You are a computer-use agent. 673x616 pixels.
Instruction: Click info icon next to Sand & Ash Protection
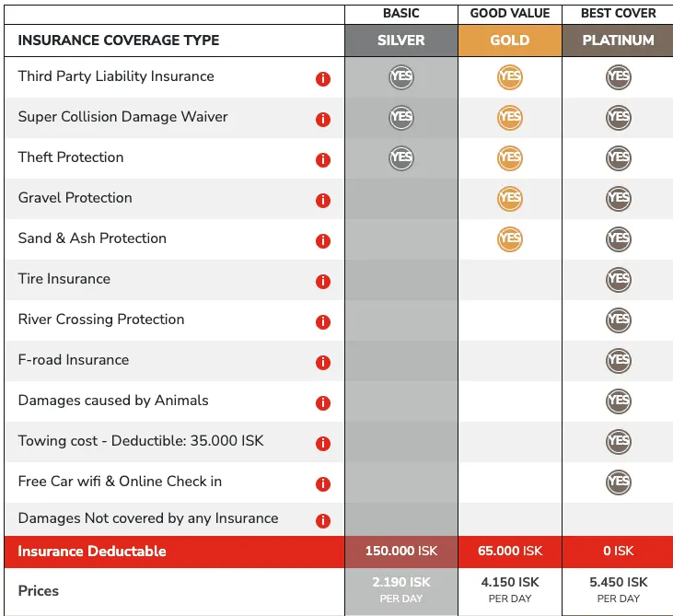[323, 241]
